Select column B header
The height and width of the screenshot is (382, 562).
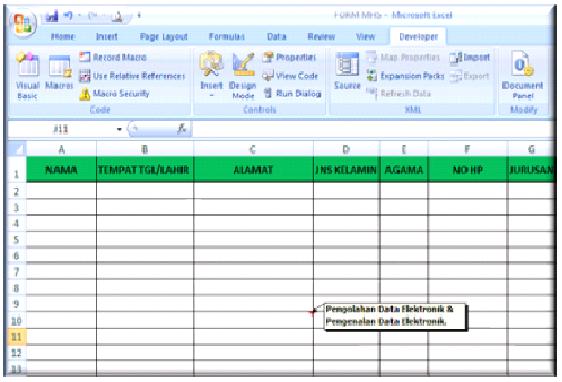pyautogui.click(x=145, y=149)
